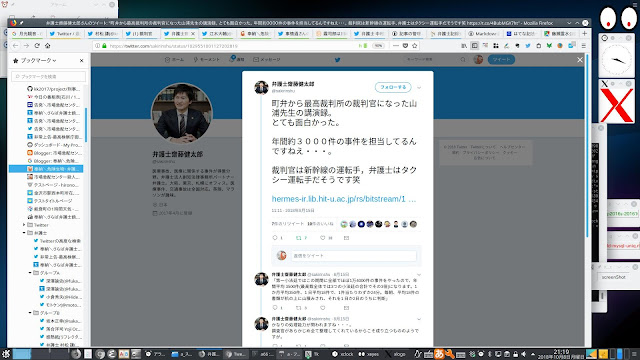
Task: Close the tweet overlay with the X
Action: pos(580,60)
